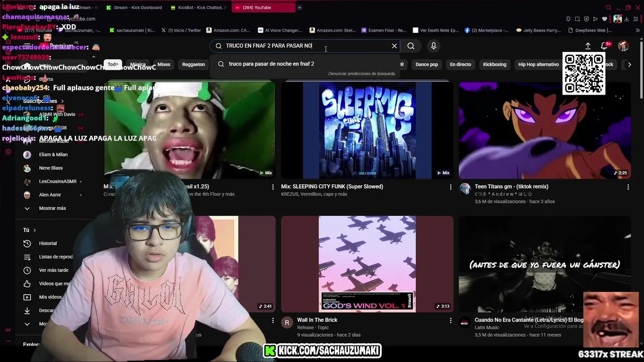This screenshot has width=644, height=362.
Task: Open the YouTube create video icon
Action: click(588, 46)
